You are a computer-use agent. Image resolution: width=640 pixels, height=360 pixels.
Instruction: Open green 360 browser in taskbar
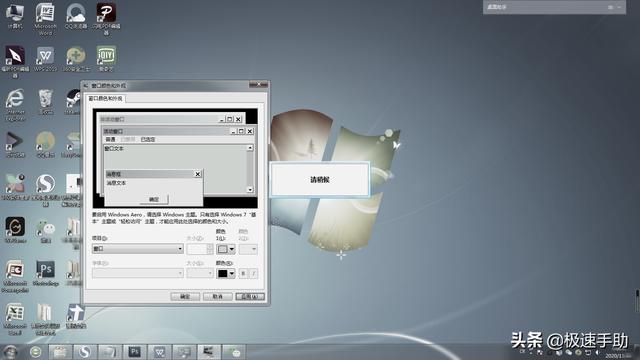[36, 352]
